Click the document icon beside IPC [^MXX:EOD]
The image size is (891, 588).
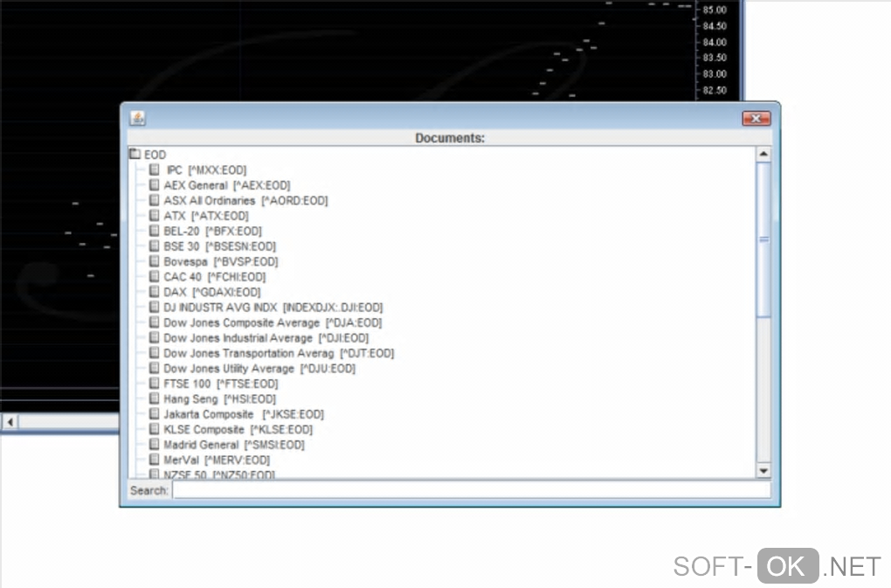click(154, 169)
